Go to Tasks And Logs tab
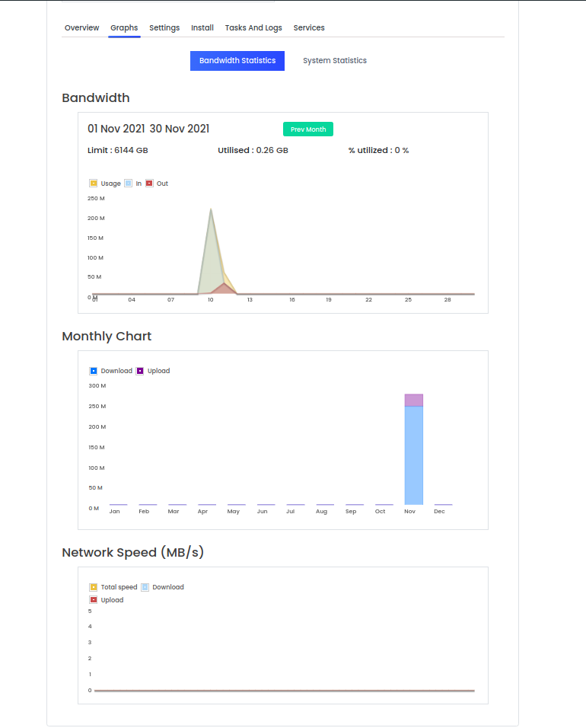The height and width of the screenshot is (728, 586). click(253, 28)
